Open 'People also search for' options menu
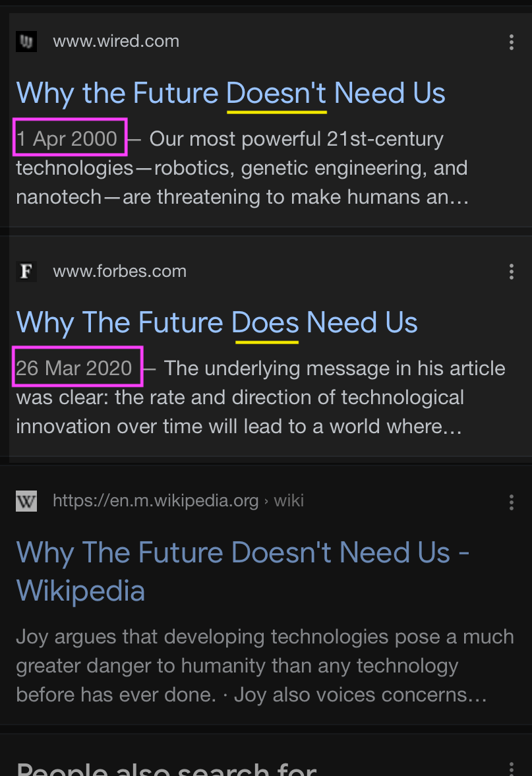 (512, 768)
